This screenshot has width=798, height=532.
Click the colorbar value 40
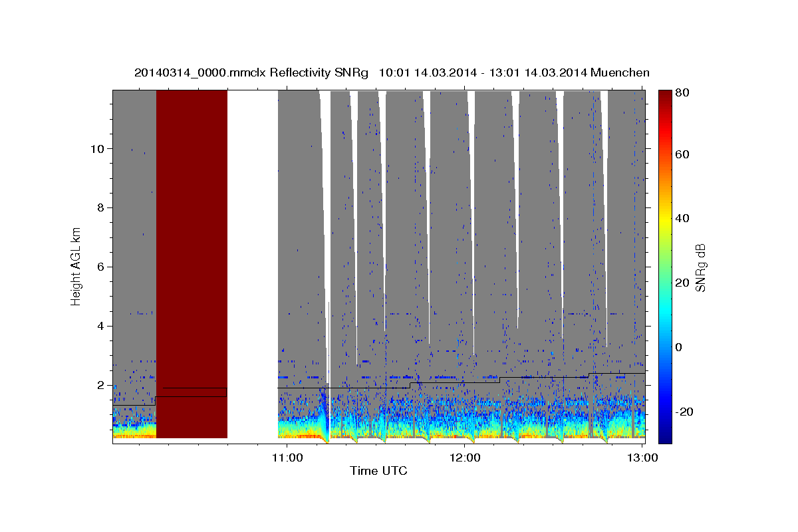coord(682,218)
